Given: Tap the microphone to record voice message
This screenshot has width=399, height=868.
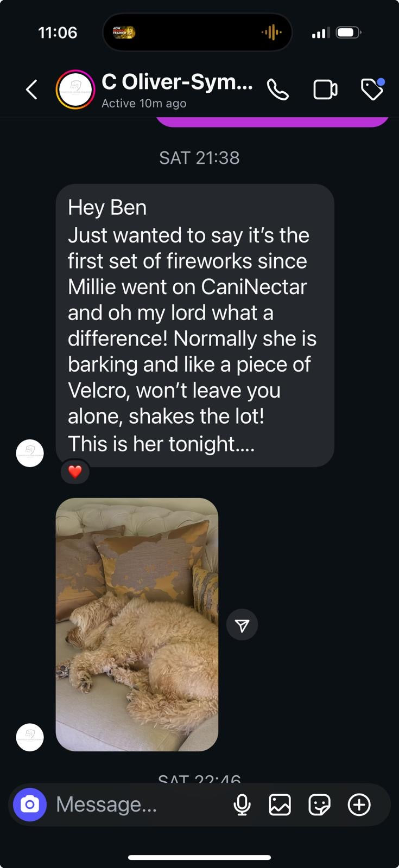Looking at the screenshot, I should click(242, 805).
